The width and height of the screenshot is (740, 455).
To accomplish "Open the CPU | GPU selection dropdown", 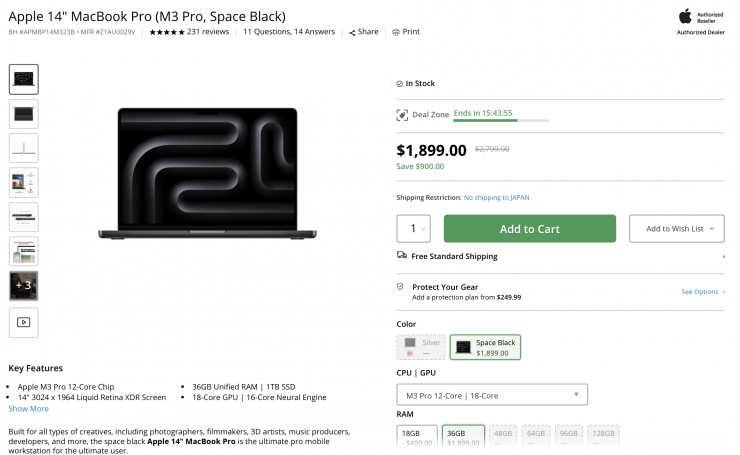I will [x=492, y=395].
